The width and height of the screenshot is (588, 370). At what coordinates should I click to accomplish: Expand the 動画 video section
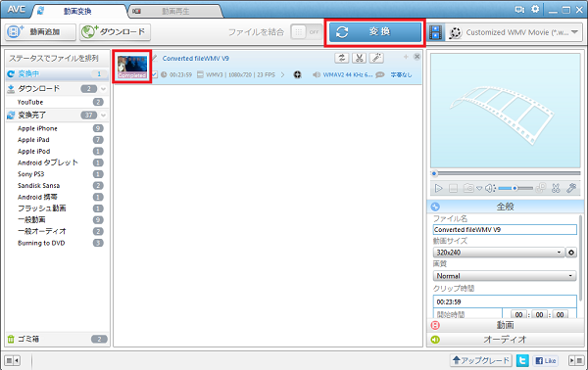point(505,325)
